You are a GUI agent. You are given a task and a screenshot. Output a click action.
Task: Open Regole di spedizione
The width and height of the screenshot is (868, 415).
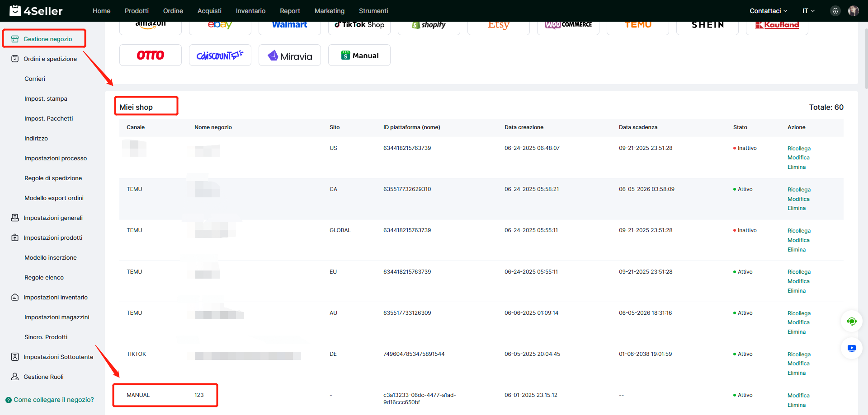coord(53,178)
